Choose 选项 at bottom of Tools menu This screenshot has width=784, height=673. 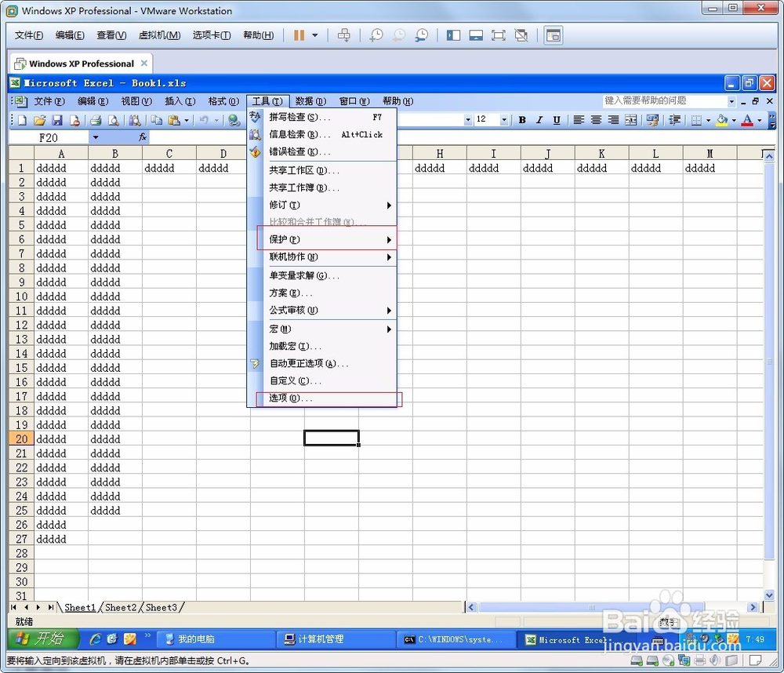click(322, 398)
